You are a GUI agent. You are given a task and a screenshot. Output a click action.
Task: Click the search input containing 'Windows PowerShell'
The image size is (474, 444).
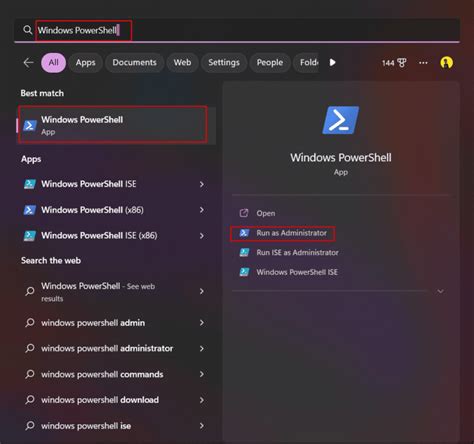[237, 30]
